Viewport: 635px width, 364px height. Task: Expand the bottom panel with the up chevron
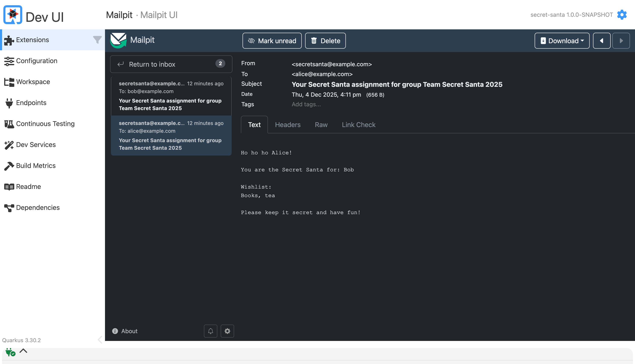pos(23,351)
